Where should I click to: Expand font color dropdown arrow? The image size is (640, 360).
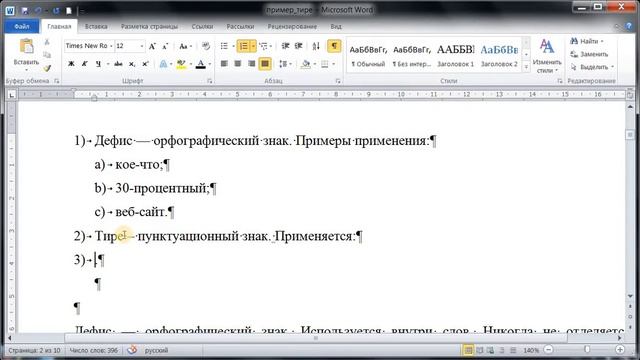210,64
